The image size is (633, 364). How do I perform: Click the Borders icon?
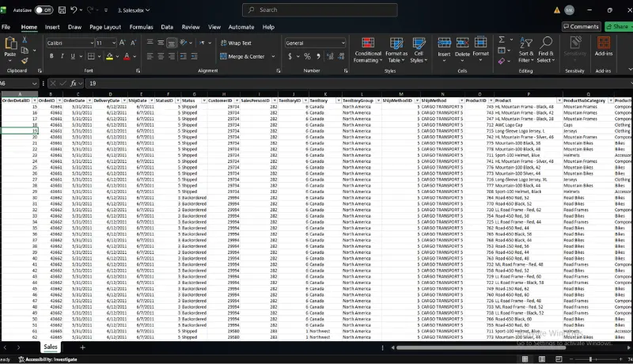coord(91,56)
